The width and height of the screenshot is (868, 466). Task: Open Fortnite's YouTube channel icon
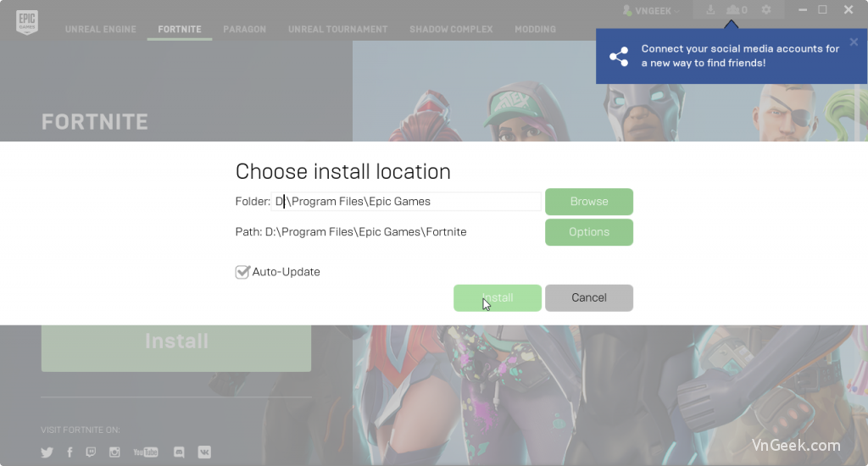(146, 452)
